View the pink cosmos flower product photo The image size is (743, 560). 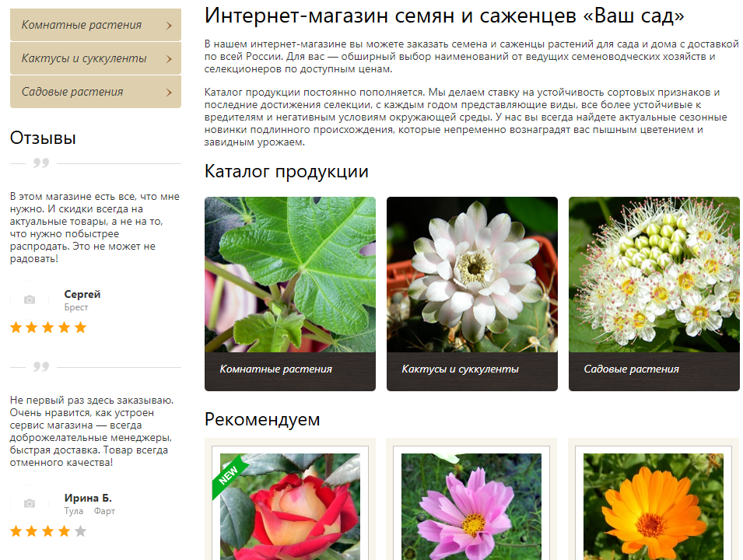471,507
